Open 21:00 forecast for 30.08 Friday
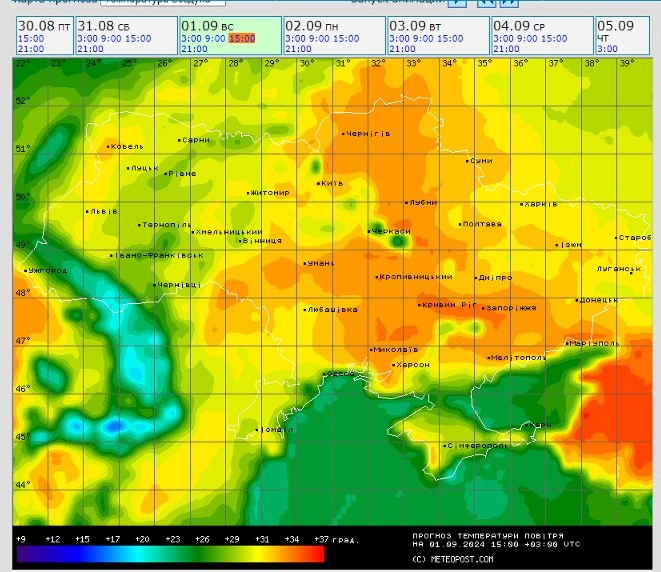661x572 pixels. pyautogui.click(x=30, y=48)
